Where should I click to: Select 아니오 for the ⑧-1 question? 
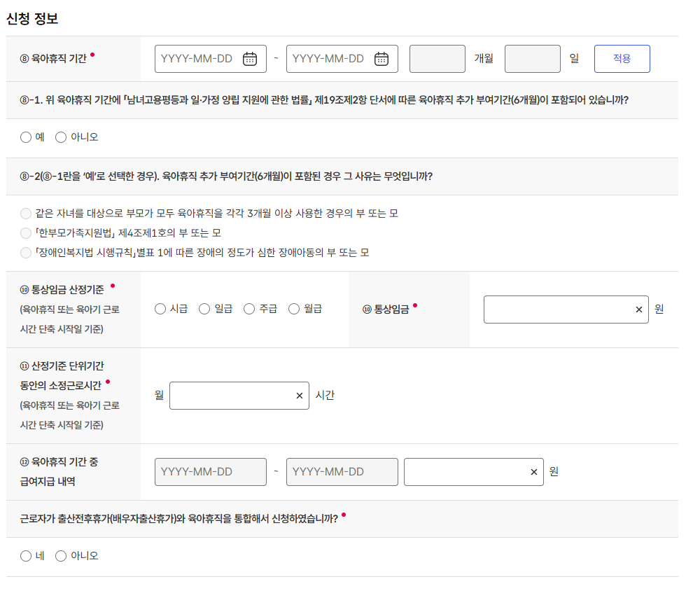point(61,137)
